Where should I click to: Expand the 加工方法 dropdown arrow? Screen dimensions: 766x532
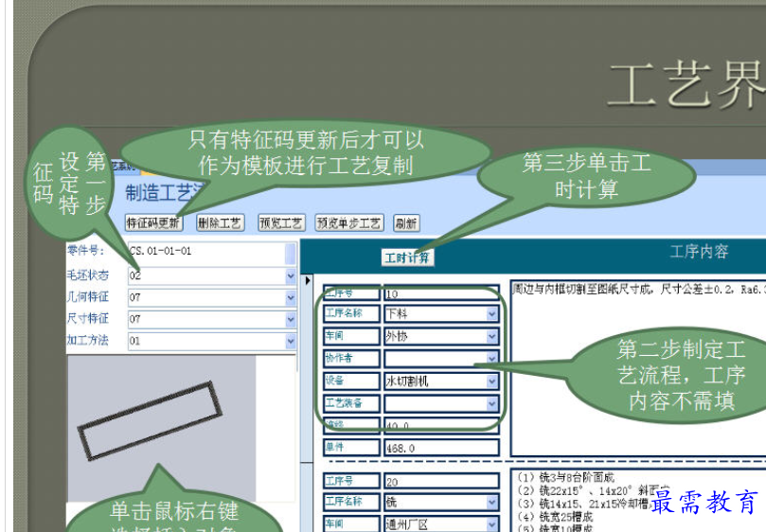point(291,341)
